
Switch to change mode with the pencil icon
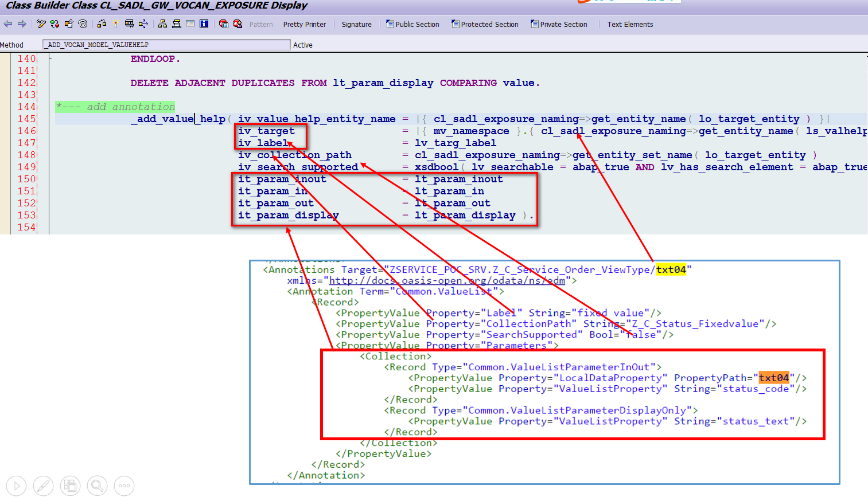click(x=41, y=24)
